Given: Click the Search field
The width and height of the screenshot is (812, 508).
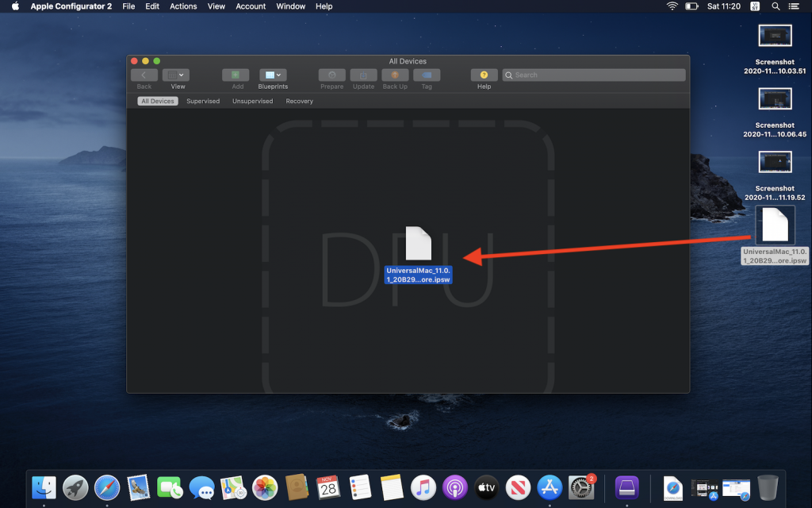Looking at the screenshot, I should pyautogui.click(x=595, y=75).
